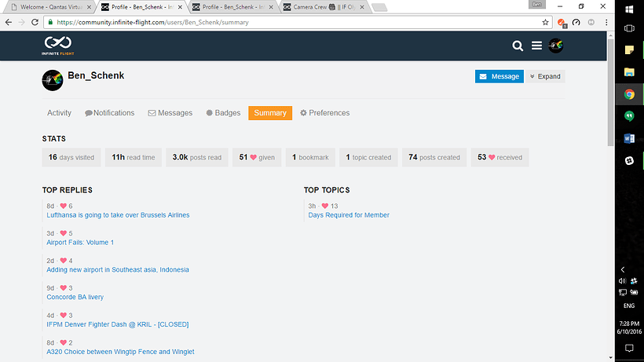This screenshot has width=644, height=362.
Task: Click the address bar URL
Action: click(x=152, y=22)
